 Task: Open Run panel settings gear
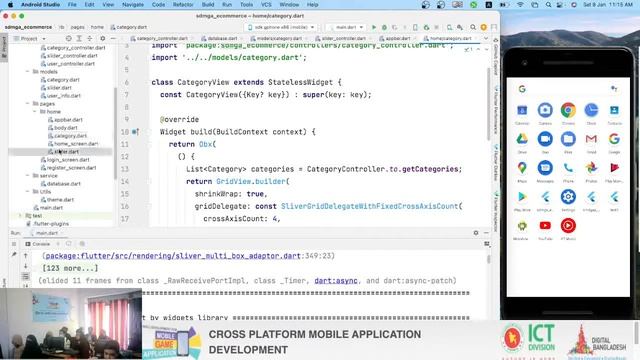(x=476, y=233)
